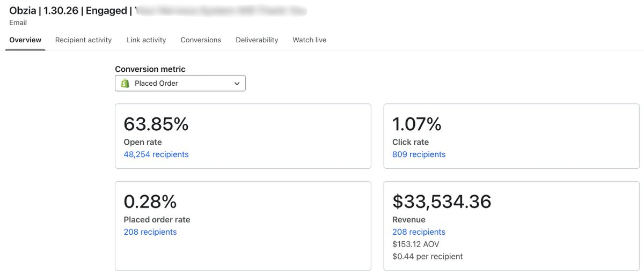View 208 recipients under Revenue
The width and height of the screenshot is (644, 276).
(x=419, y=232)
